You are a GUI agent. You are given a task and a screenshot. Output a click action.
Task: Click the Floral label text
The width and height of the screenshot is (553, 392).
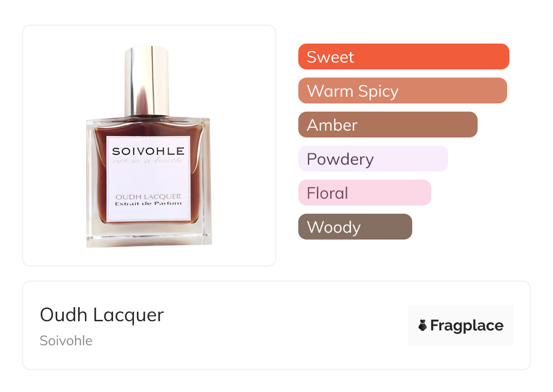(327, 193)
